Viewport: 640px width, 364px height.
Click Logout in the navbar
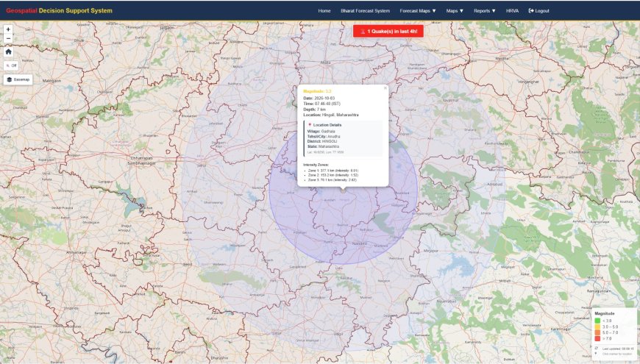tap(538, 11)
